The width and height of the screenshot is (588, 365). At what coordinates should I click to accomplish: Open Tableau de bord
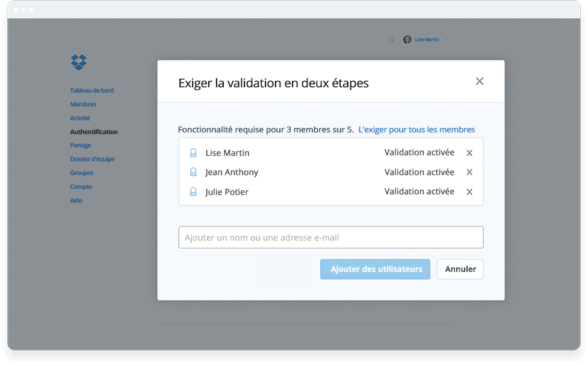point(91,90)
